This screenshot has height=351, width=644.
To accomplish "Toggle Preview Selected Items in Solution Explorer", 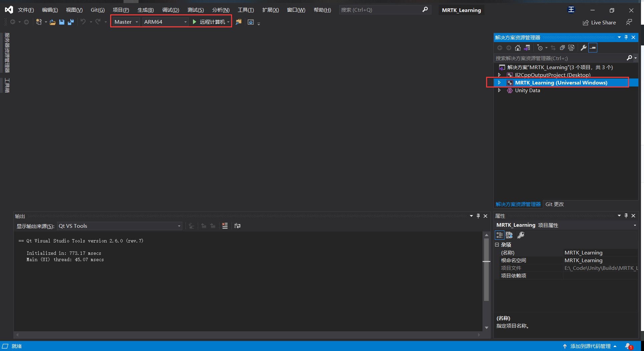I will pos(593,48).
